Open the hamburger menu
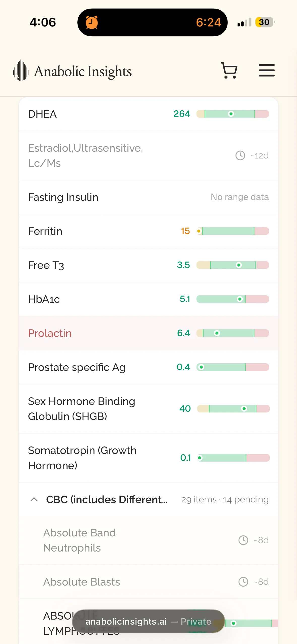The height and width of the screenshot is (644, 297). click(x=267, y=70)
